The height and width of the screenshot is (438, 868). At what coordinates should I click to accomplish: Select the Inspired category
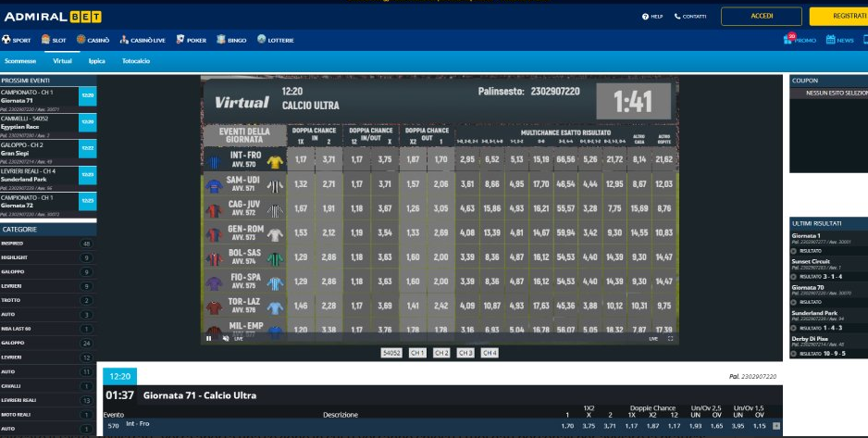[48, 244]
